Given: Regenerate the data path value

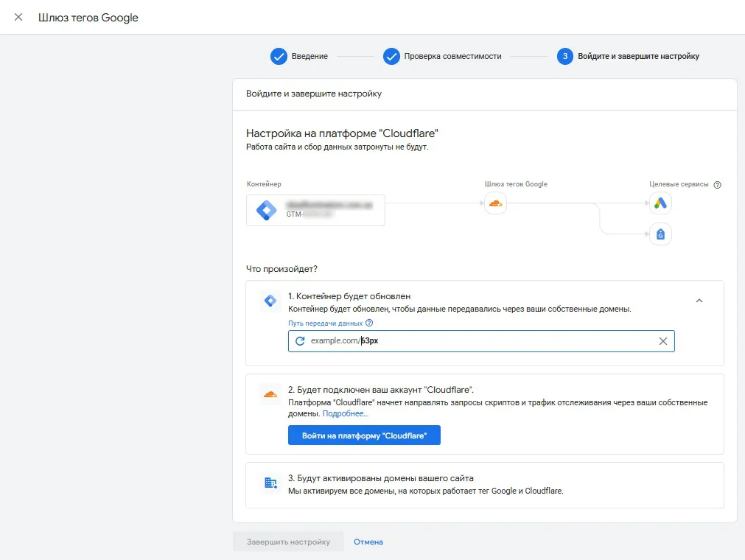Looking at the screenshot, I should pyautogui.click(x=300, y=341).
